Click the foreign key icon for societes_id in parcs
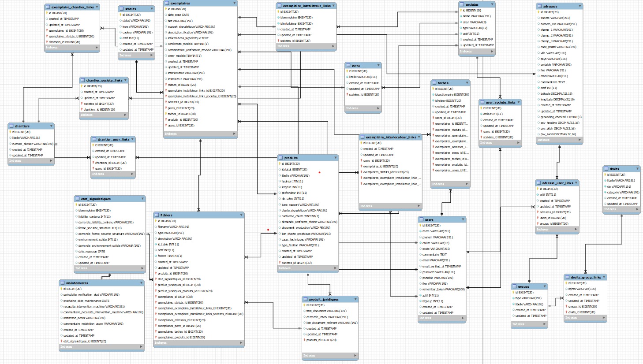 348,95
